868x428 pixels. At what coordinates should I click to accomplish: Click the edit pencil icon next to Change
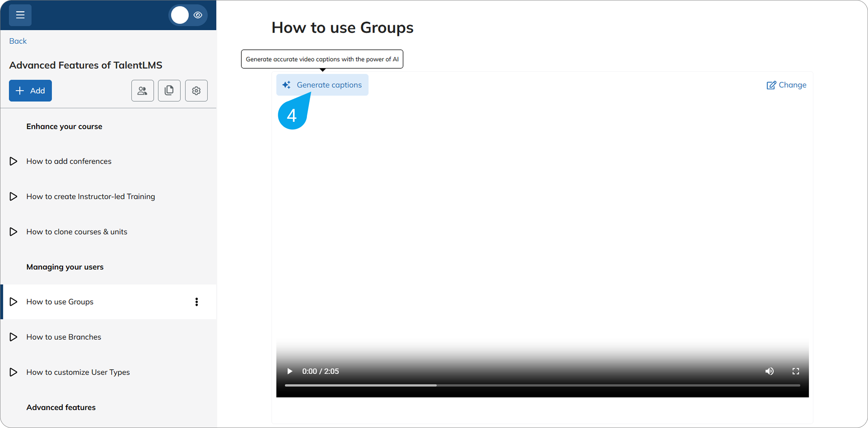pyautogui.click(x=771, y=85)
